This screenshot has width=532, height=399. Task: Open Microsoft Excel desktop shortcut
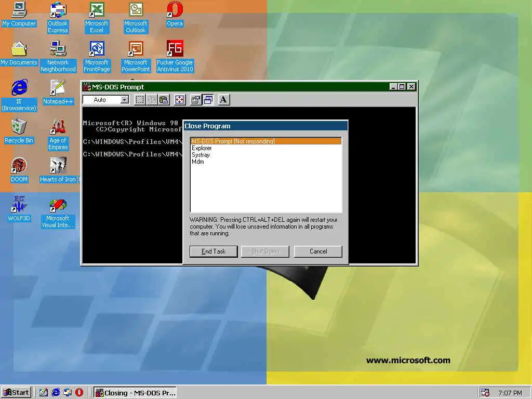point(97,17)
